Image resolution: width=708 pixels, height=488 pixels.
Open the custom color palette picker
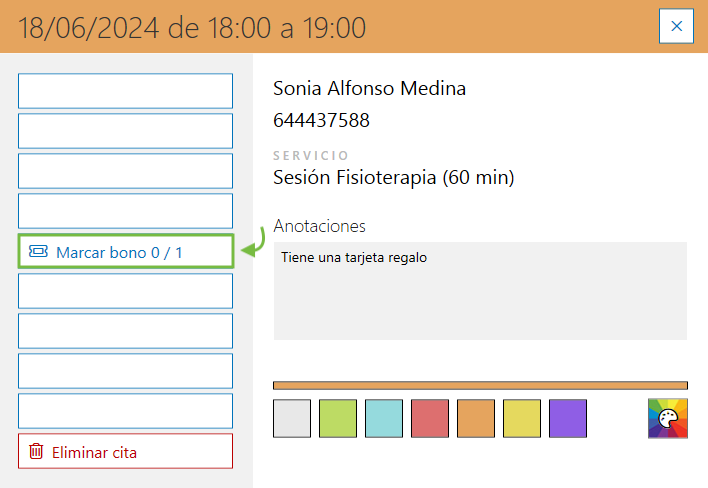[x=667, y=418]
